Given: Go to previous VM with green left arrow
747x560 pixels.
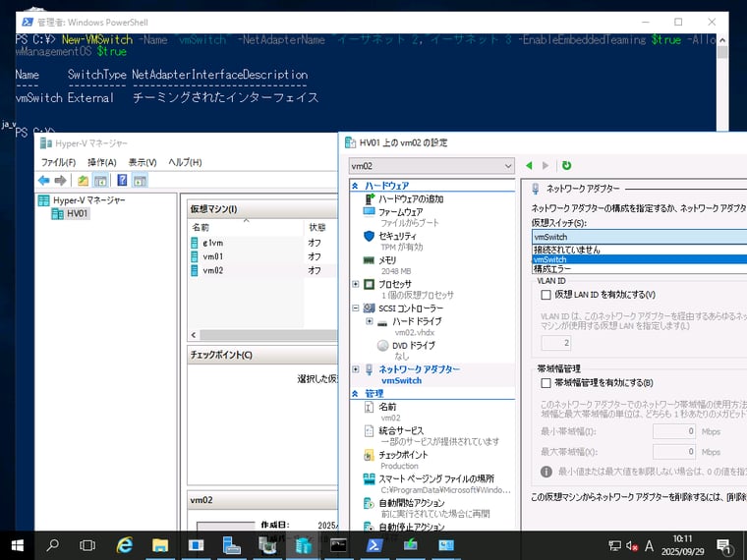Looking at the screenshot, I should (x=529, y=166).
